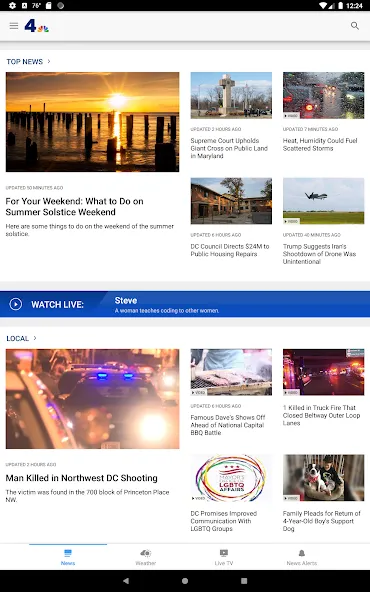Screen dimensions: 370x592
Task: Open giant cross monument thumbnail
Action: [231, 95]
